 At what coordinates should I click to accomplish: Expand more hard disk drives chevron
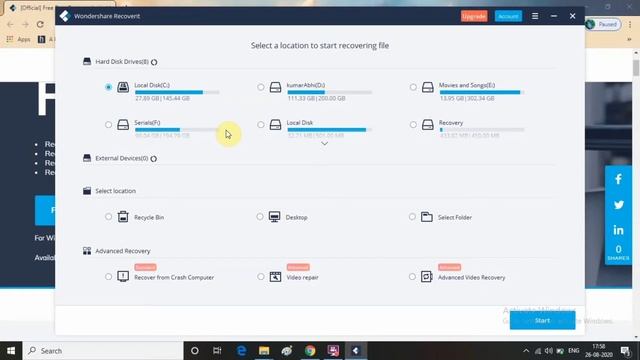click(x=324, y=144)
